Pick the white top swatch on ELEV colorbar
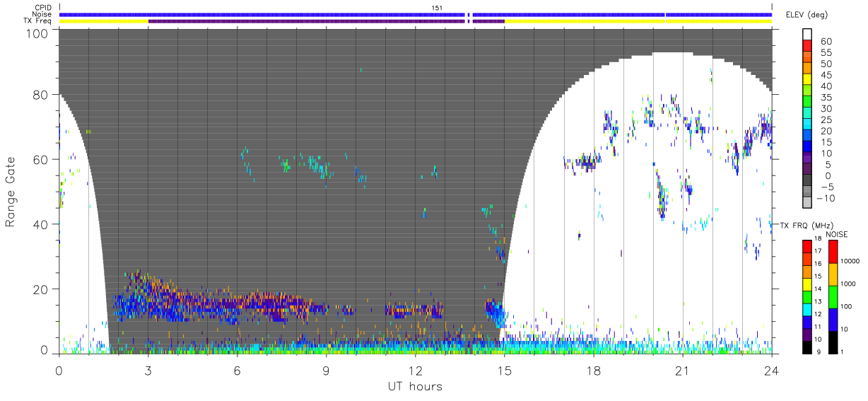 point(808,35)
